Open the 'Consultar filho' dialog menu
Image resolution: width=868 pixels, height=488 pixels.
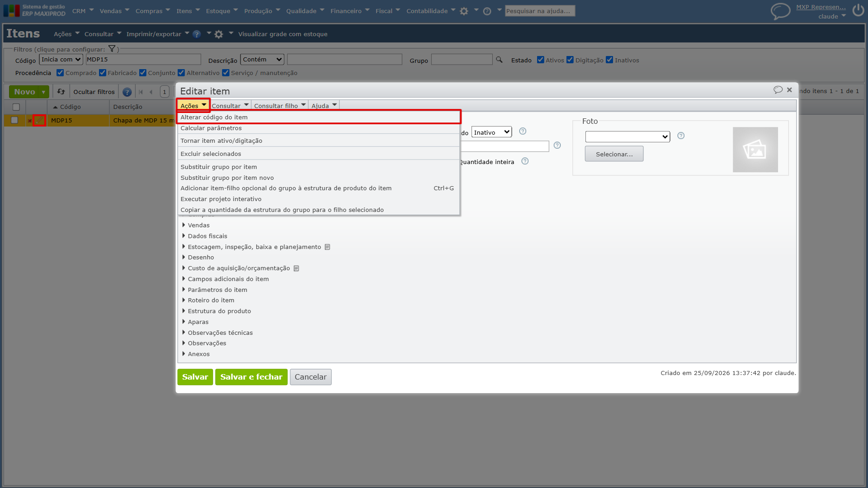point(280,105)
